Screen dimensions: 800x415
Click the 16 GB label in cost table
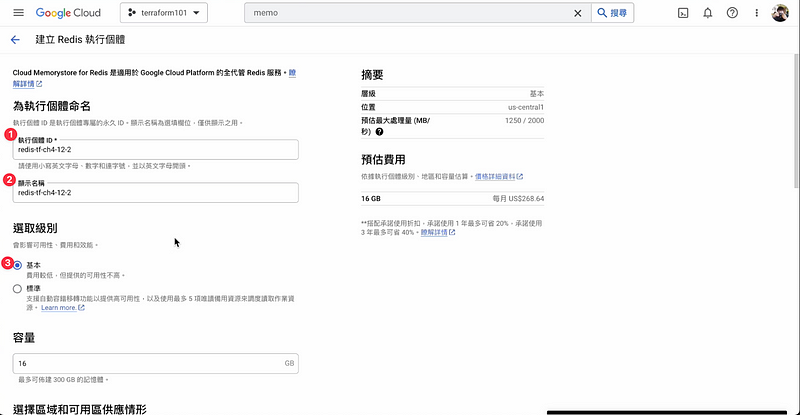click(371, 199)
